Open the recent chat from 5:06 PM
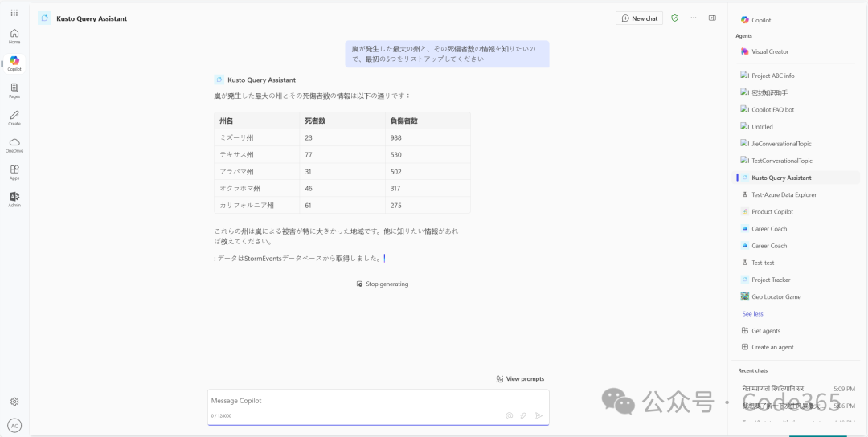 (798, 406)
